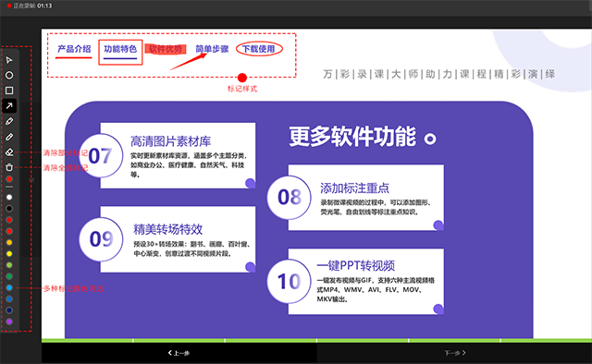Image resolution: width=592 pixels, height=364 pixels.
Task: Open the 产品介绍 tab
Action: point(74,49)
